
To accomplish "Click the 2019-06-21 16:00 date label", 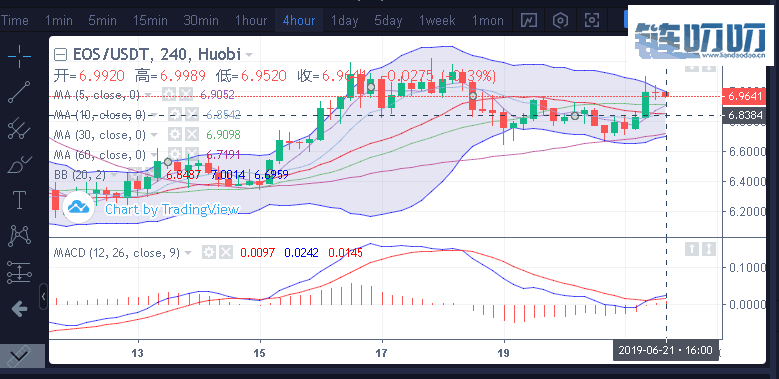I will (x=666, y=350).
